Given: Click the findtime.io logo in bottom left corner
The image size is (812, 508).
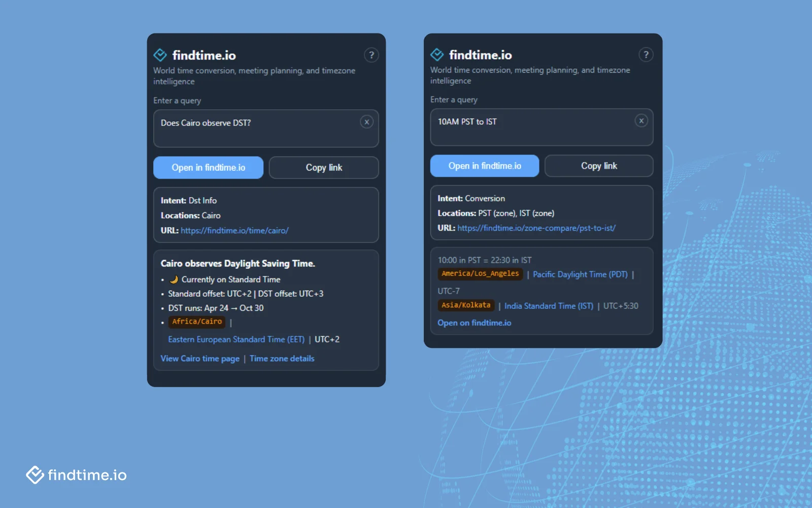Looking at the screenshot, I should pos(76,475).
